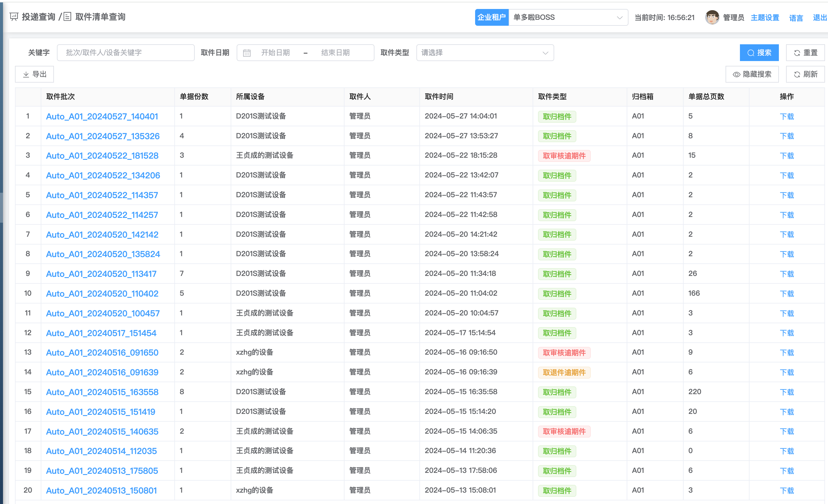Focus the keyword search input field
The height and width of the screenshot is (504, 828).
[x=126, y=53]
